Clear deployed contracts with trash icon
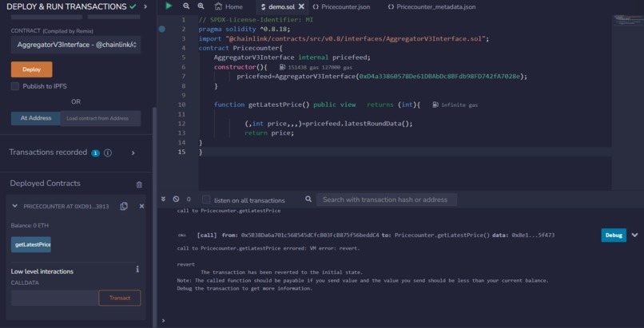Image resolution: width=644 pixels, height=328 pixels. (x=139, y=184)
